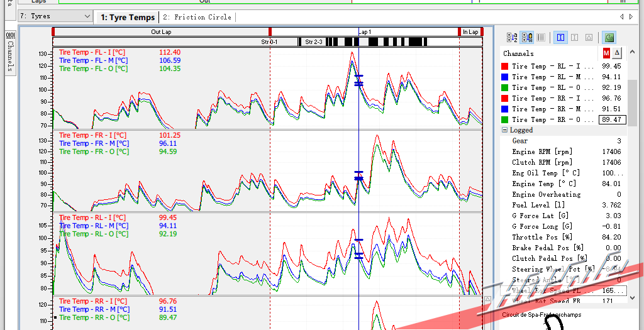Screen dimensions: 644x330
Task: Select the Out Lap segment in lap bar
Action: click(x=161, y=31)
